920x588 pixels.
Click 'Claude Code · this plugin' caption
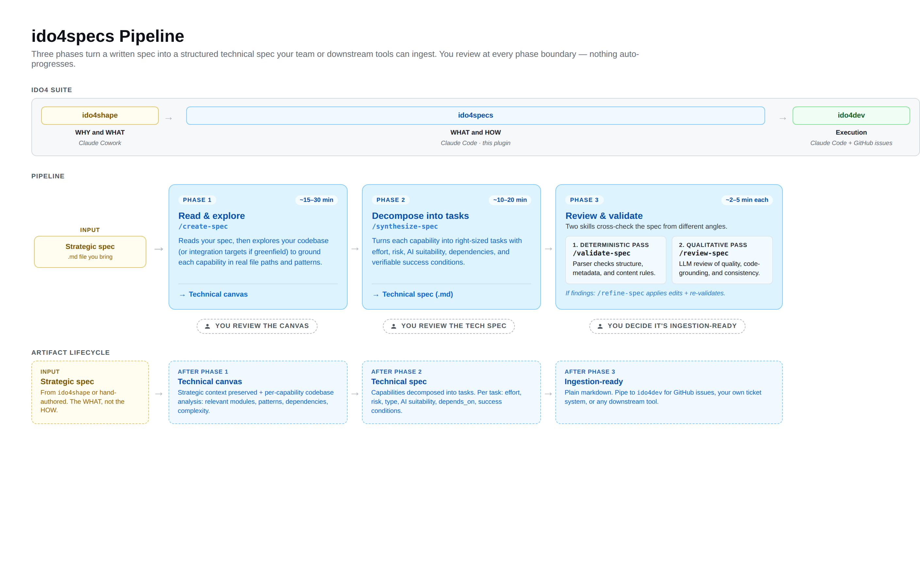[475, 143]
